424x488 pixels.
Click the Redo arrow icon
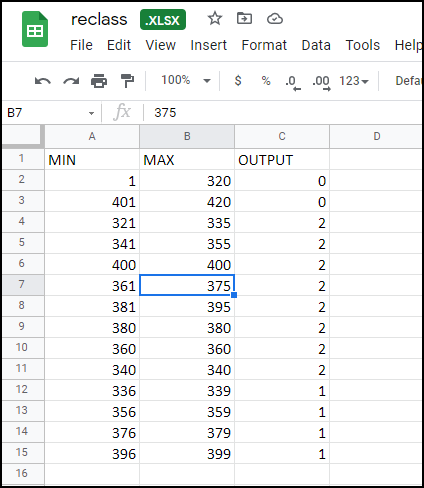71,81
